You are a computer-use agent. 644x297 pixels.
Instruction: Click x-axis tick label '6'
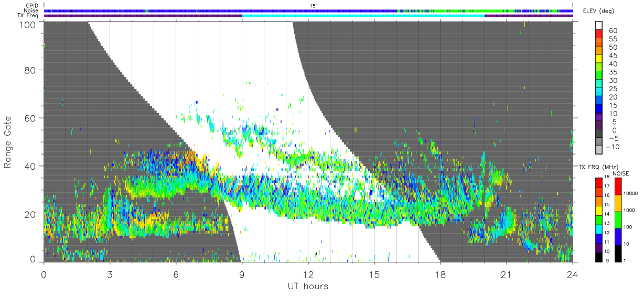click(176, 274)
